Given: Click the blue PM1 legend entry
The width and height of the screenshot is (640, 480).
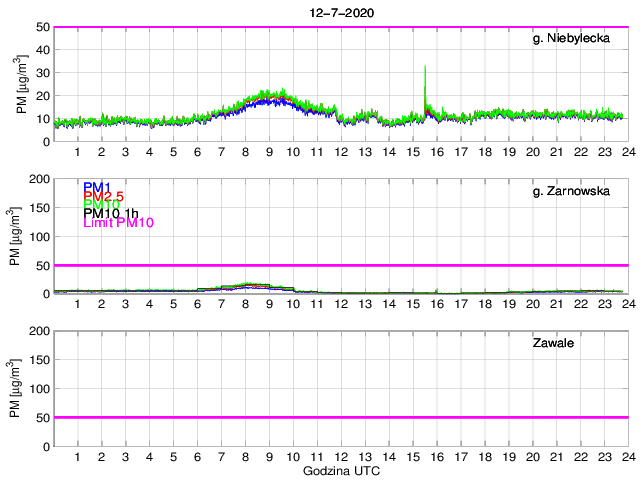Looking at the screenshot, I should click(x=97, y=187).
